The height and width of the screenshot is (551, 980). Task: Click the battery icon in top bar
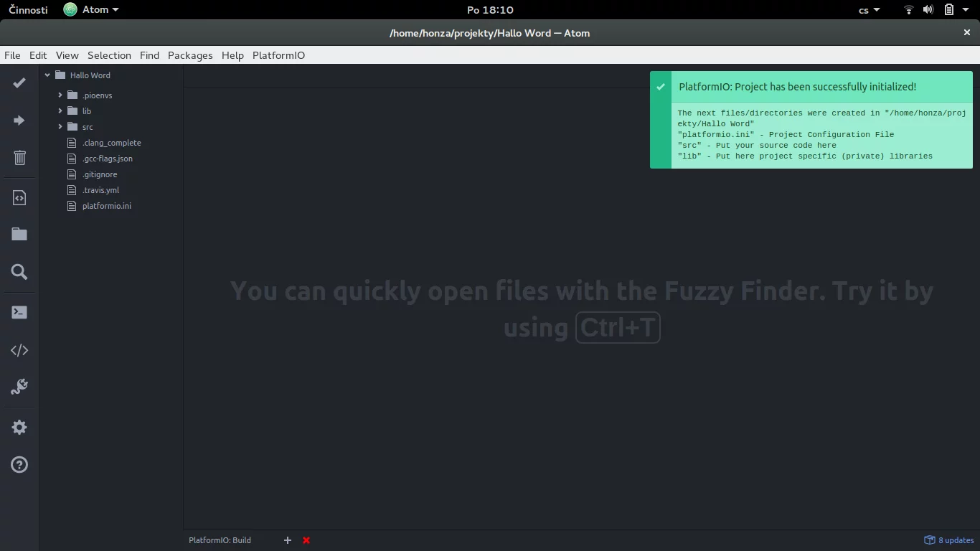pos(948,10)
